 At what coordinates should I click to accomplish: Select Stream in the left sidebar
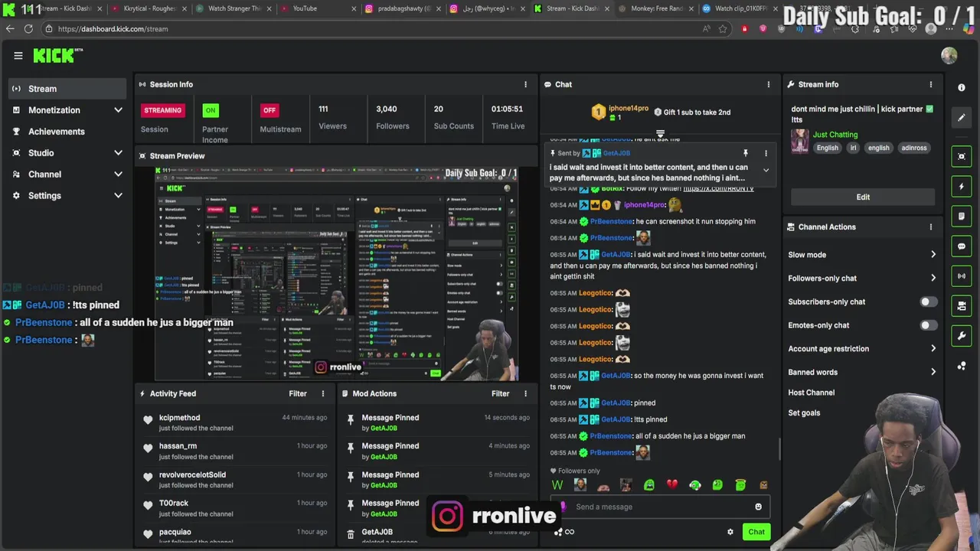[67, 89]
